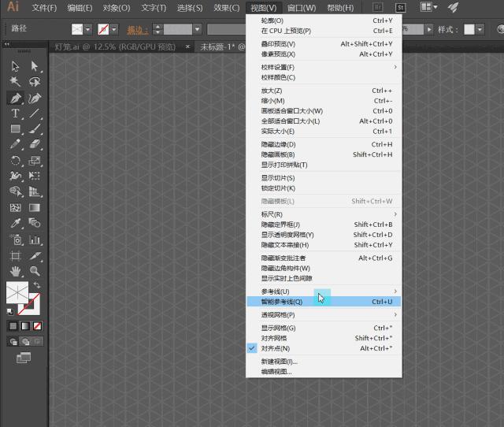Toggle 对齐点(N) checked item

(324, 348)
